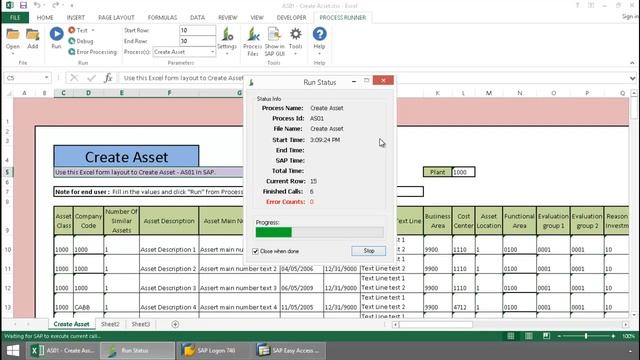This screenshot has width=640, height=360.
Task: Start the process with Run icon
Action: tap(56, 34)
